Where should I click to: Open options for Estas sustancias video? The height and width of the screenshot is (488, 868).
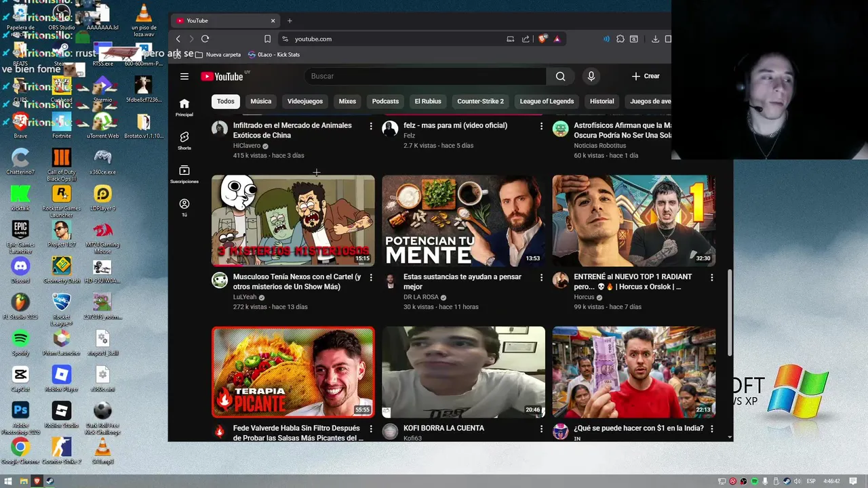coord(541,277)
